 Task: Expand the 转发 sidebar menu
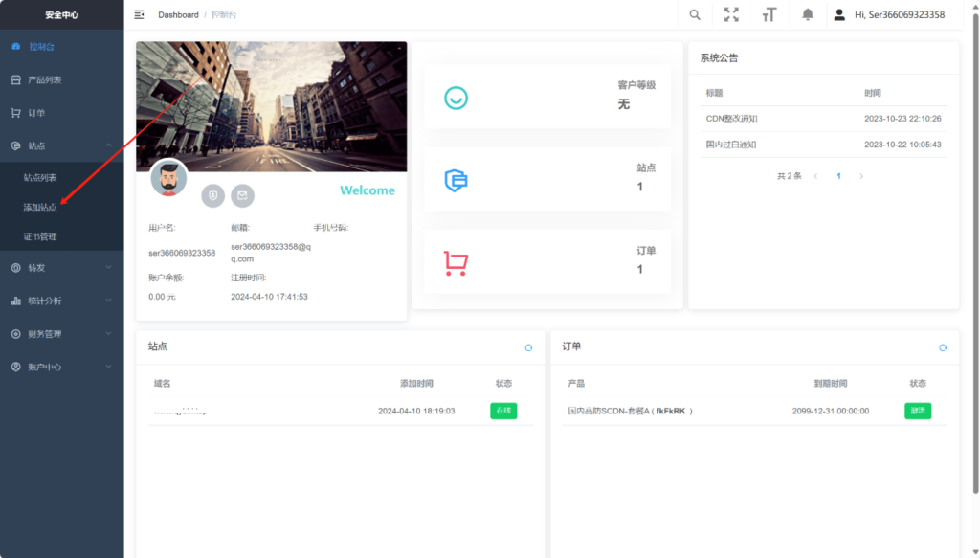tap(61, 268)
